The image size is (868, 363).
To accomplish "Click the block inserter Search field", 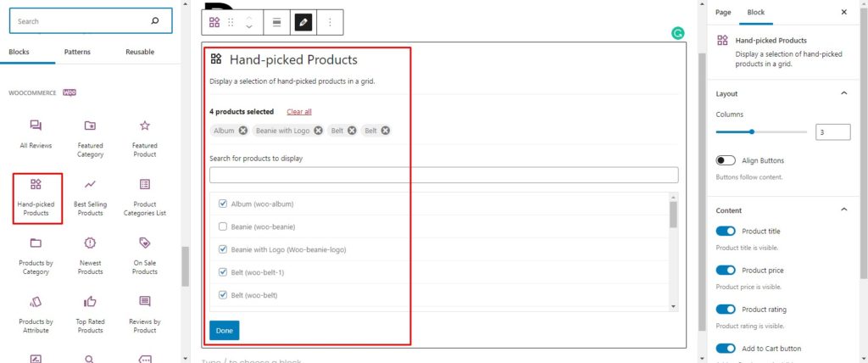I will [x=91, y=21].
